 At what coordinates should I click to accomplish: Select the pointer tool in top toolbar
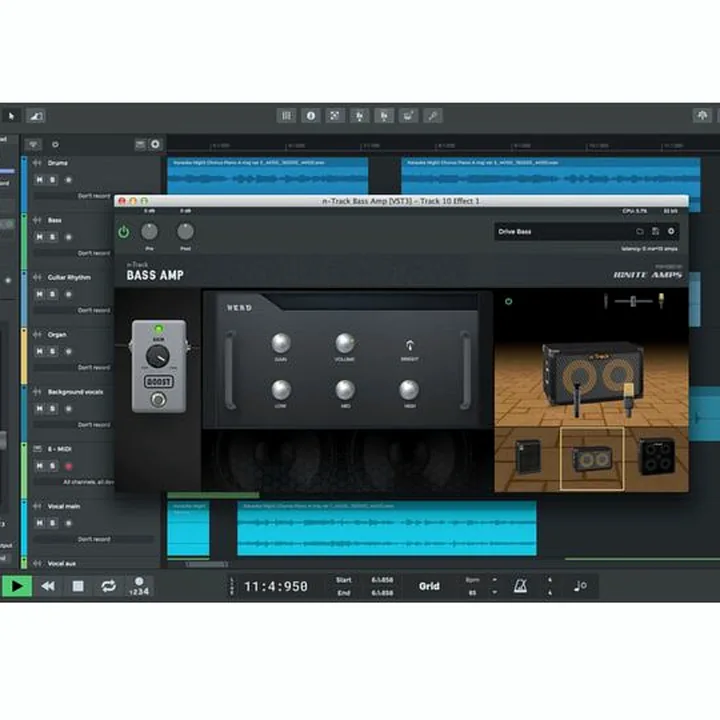click(11, 116)
